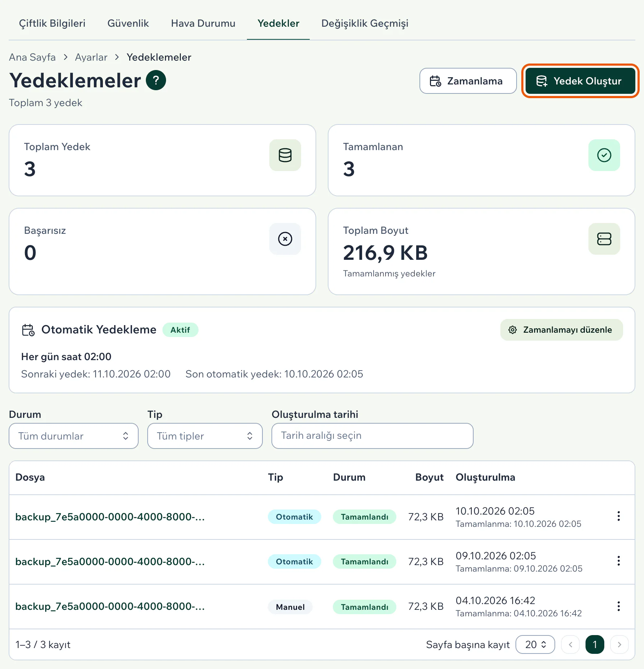Screen dimensions: 644x669
Task: Click the Toplam Boyut storage icon
Action: (604, 239)
